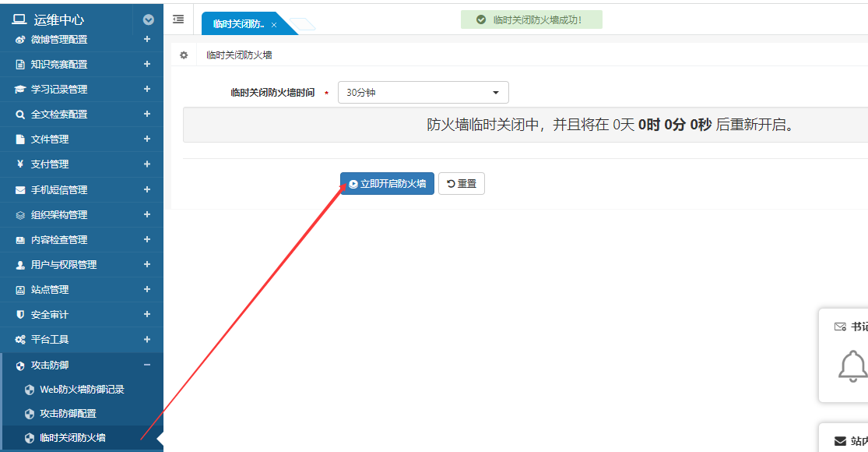868x452 pixels.
Task: Open Web防火墙防御记录 menu item
Action: tap(82, 390)
